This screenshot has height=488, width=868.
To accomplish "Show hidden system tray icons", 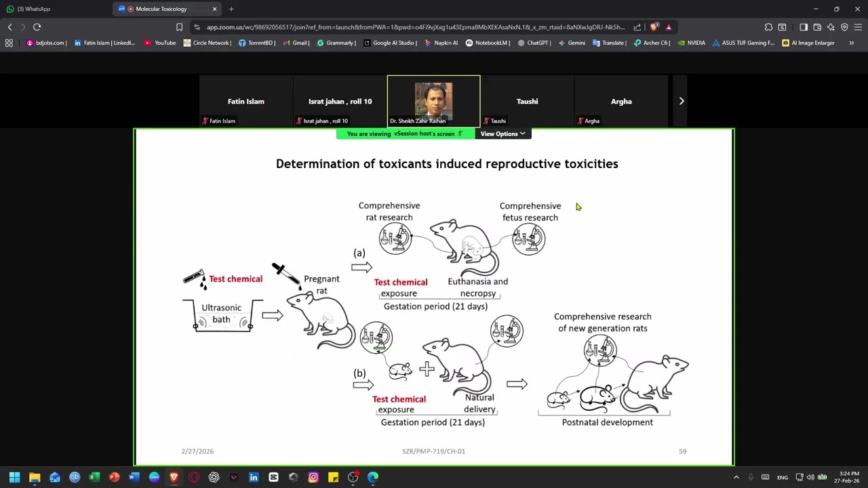I will pos(736,477).
